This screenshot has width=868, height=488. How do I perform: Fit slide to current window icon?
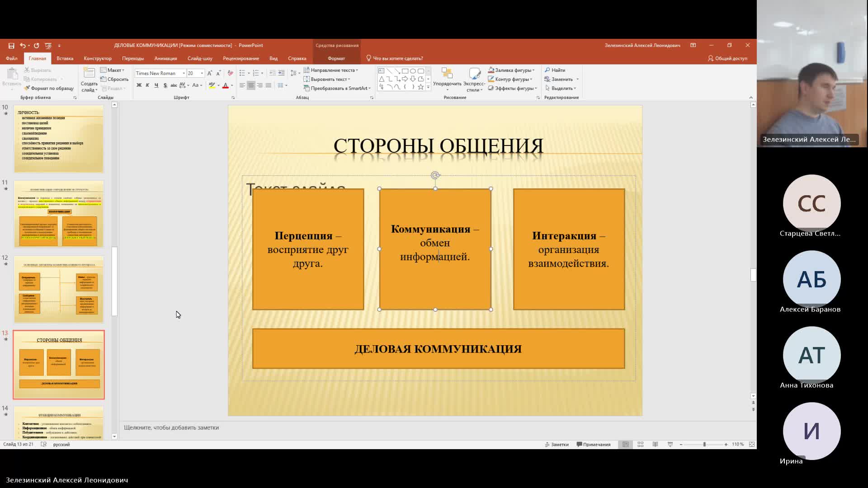pyautogui.click(x=752, y=445)
